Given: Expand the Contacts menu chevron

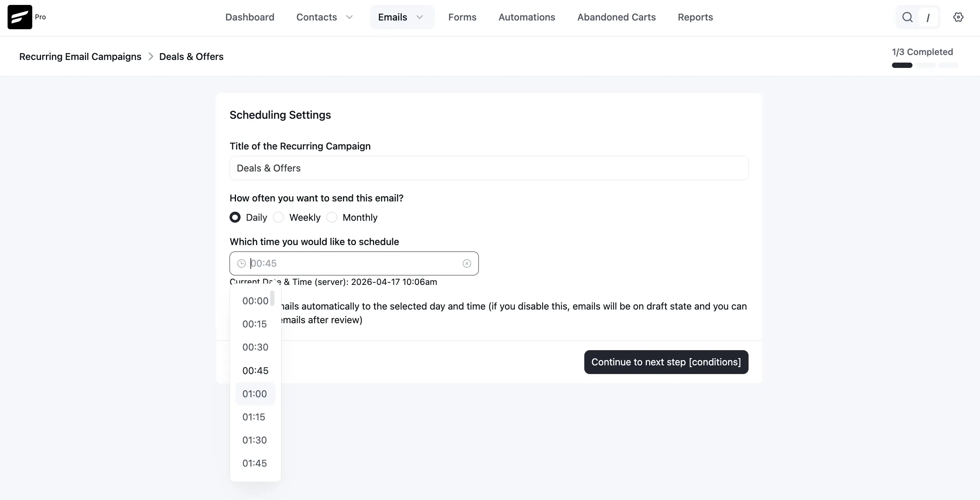Looking at the screenshot, I should [x=349, y=17].
